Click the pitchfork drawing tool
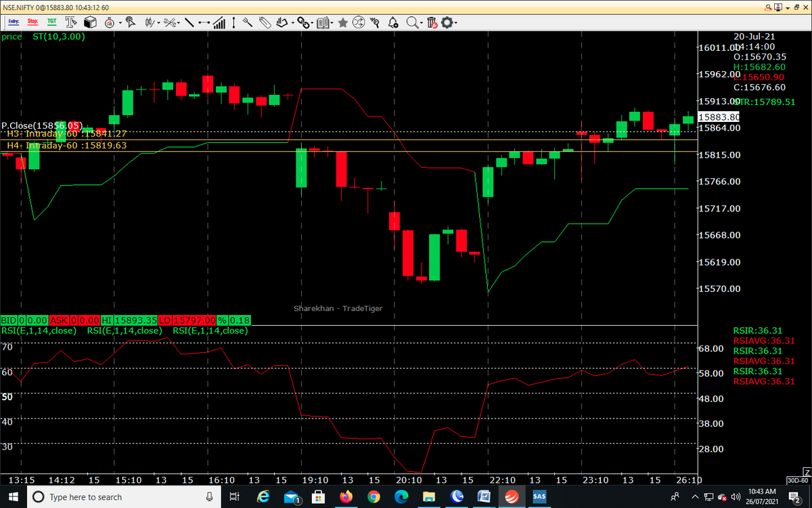Screen dimensions: 812x508 coord(248,22)
